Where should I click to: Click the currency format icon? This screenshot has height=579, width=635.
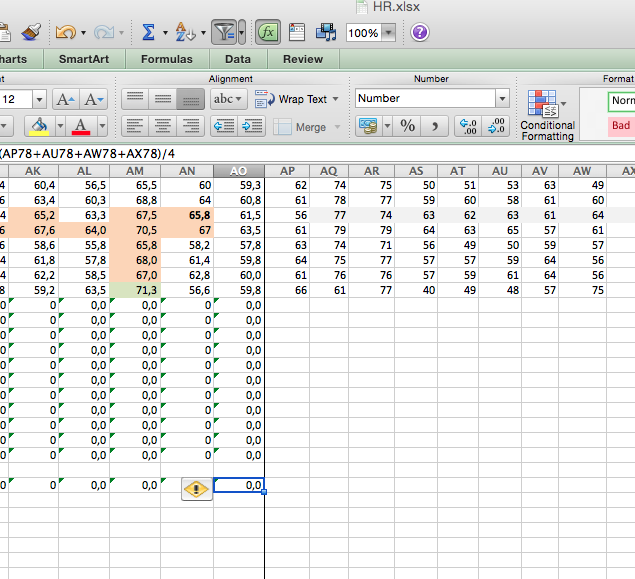368,126
